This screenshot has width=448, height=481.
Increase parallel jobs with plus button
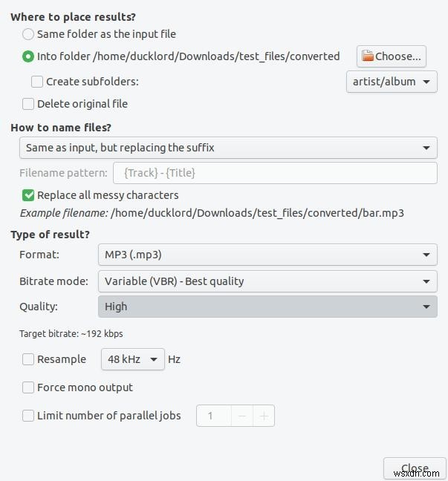(x=264, y=416)
